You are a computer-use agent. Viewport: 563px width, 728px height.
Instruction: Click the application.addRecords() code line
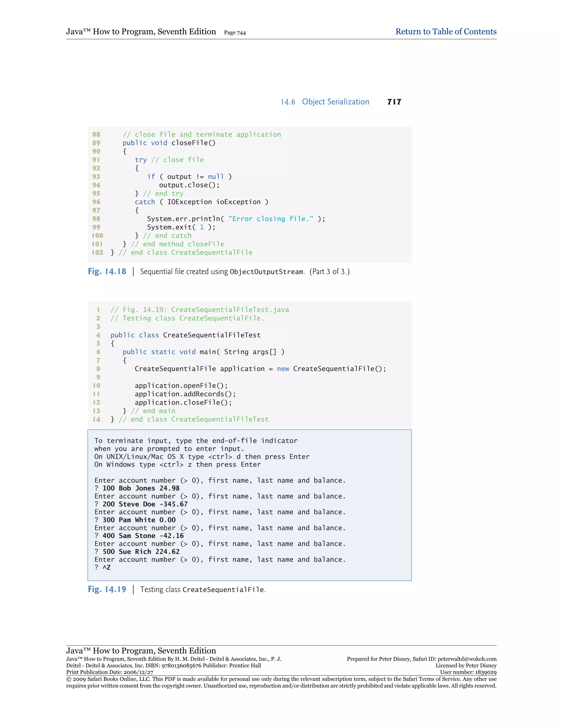pos(185,394)
